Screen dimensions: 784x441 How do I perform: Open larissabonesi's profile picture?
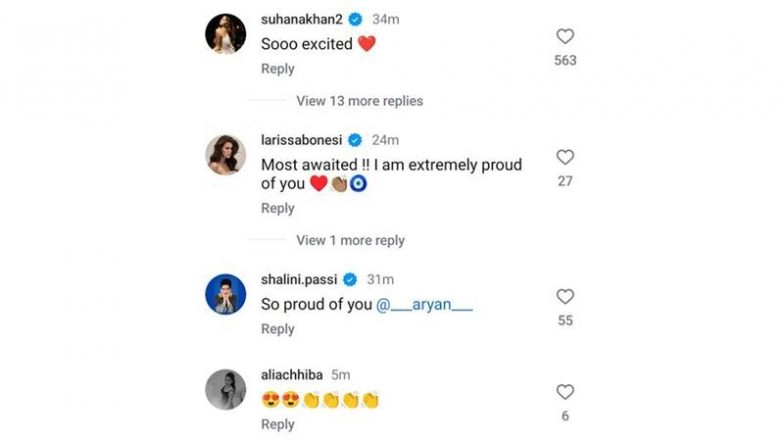point(225,155)
